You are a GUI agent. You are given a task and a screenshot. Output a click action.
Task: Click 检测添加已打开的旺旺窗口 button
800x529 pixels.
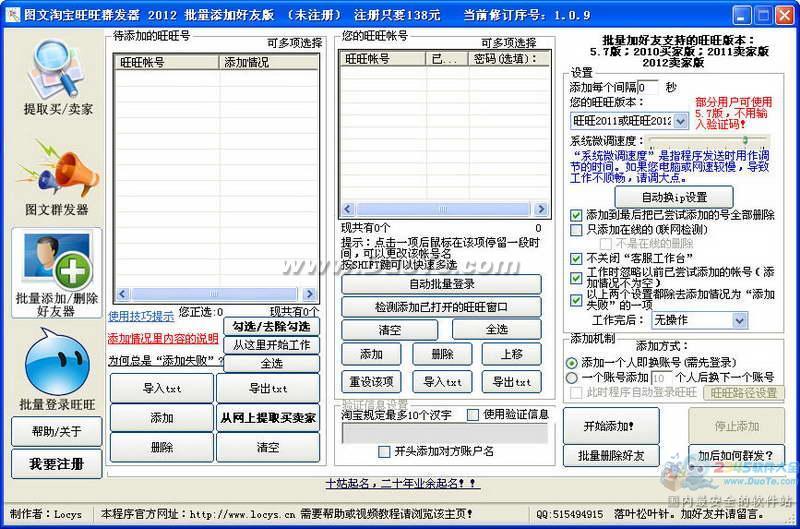coord(441,307)
